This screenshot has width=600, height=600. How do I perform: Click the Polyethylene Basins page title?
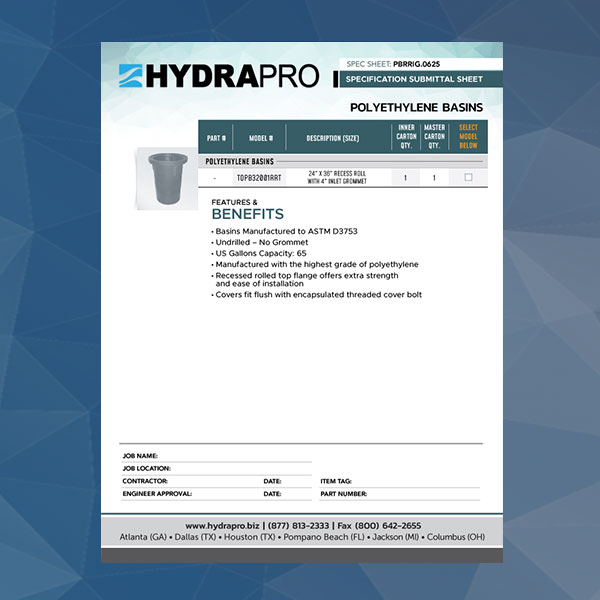click(416, 108)
